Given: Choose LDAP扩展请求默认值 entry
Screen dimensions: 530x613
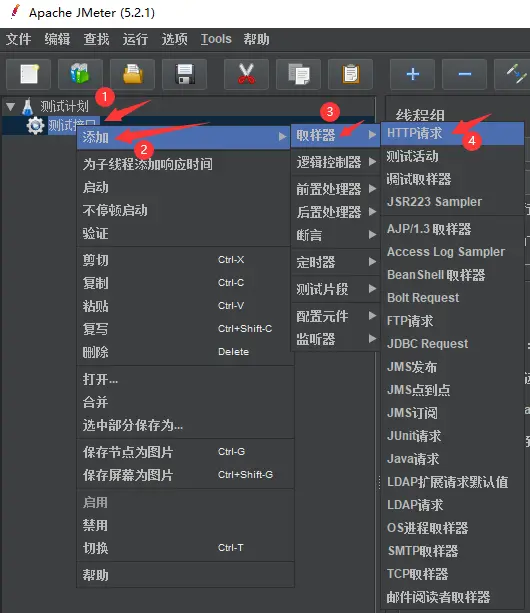Looking at the screenshot, I should (452, 482).
